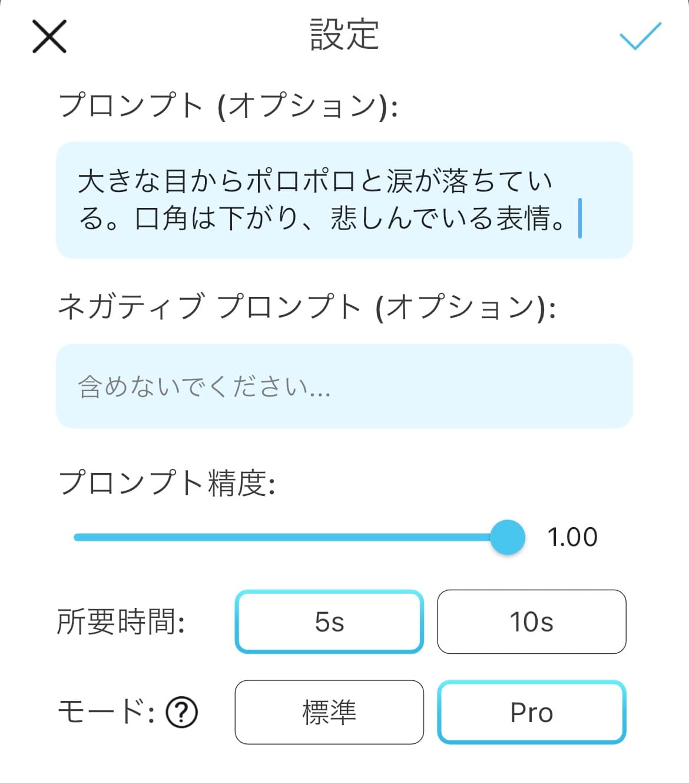Switch mode to 標準
The image size is (689, 784).
click(329, 713)
